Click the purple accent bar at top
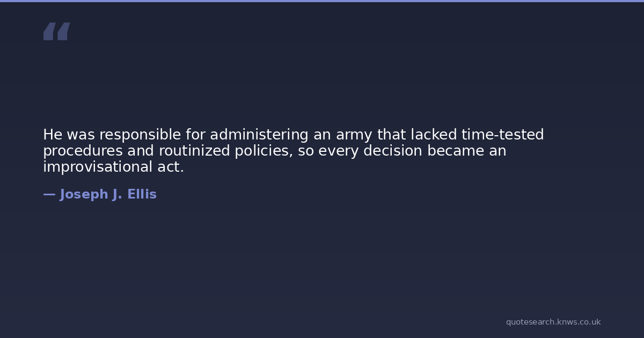Image resolution: width=644 pixels, height=338 pixels. 322,1
